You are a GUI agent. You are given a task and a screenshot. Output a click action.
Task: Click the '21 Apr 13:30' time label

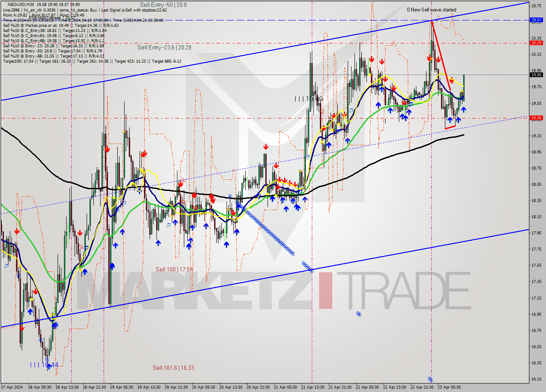coord(314,387)
